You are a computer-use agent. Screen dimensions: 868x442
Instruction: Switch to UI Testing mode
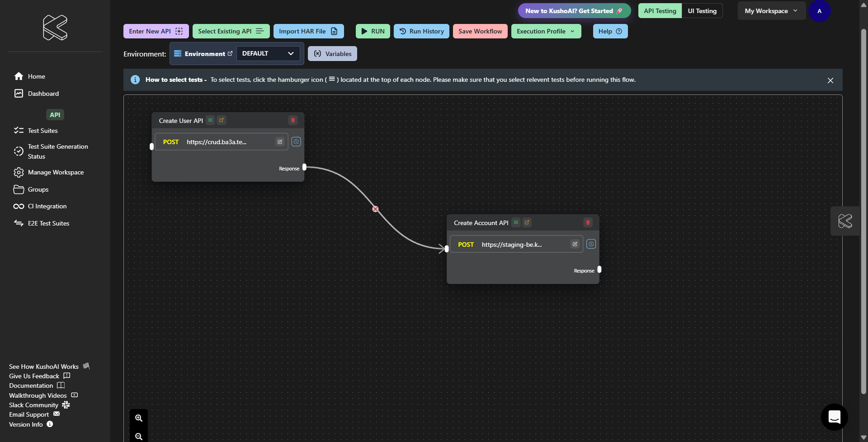point(702,11)
